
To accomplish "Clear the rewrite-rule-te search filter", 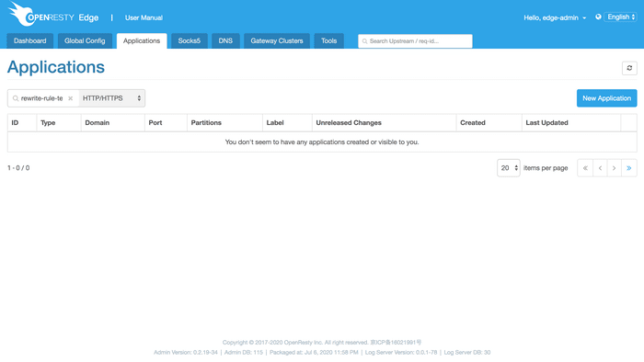I will (71, 98).
